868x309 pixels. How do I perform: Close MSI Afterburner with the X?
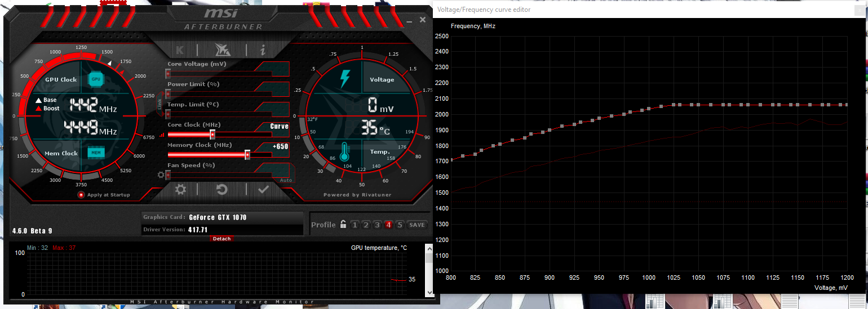(x=423, y=20)
